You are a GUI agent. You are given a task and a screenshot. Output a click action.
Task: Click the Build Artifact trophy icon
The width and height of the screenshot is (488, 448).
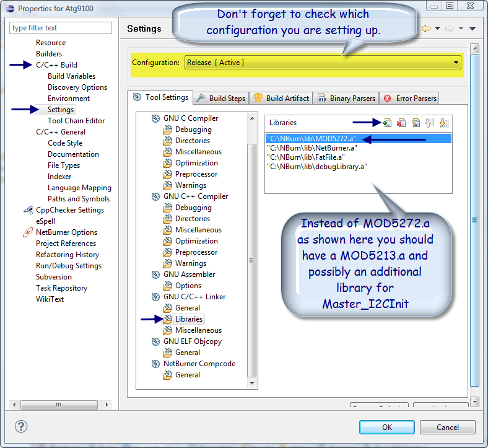coord(258,98)
